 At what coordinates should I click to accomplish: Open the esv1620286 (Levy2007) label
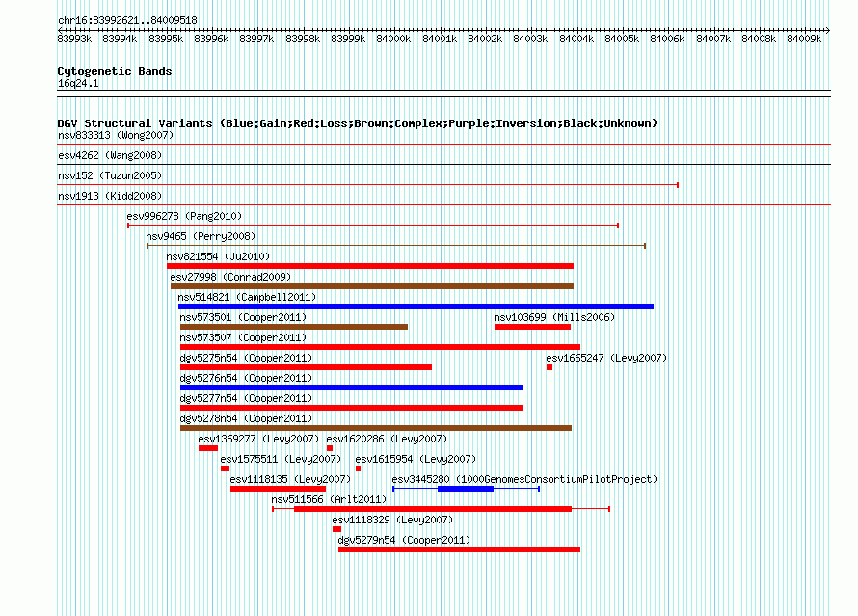[387, 439]
